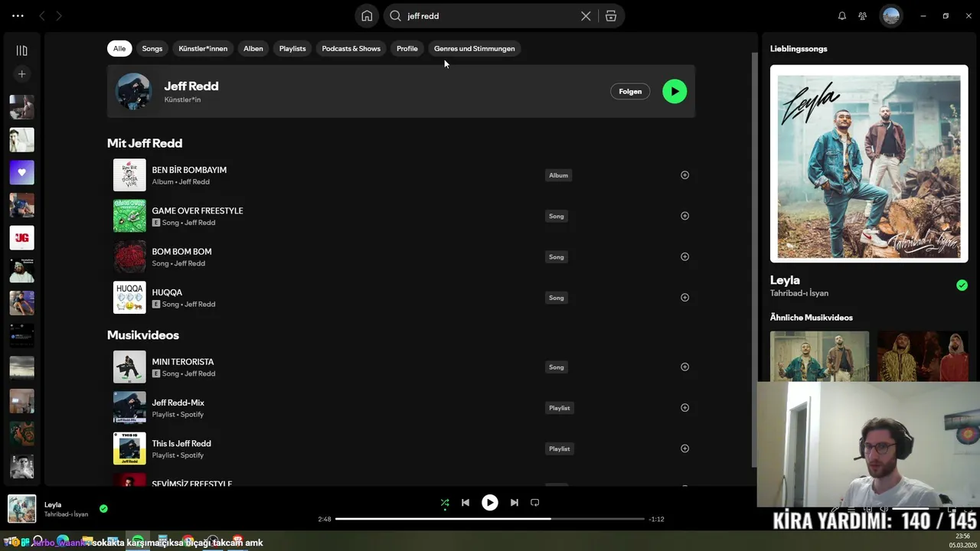
Task: Click the main play button in player bar
Action: pyautogui.click(x=490, y=503)
